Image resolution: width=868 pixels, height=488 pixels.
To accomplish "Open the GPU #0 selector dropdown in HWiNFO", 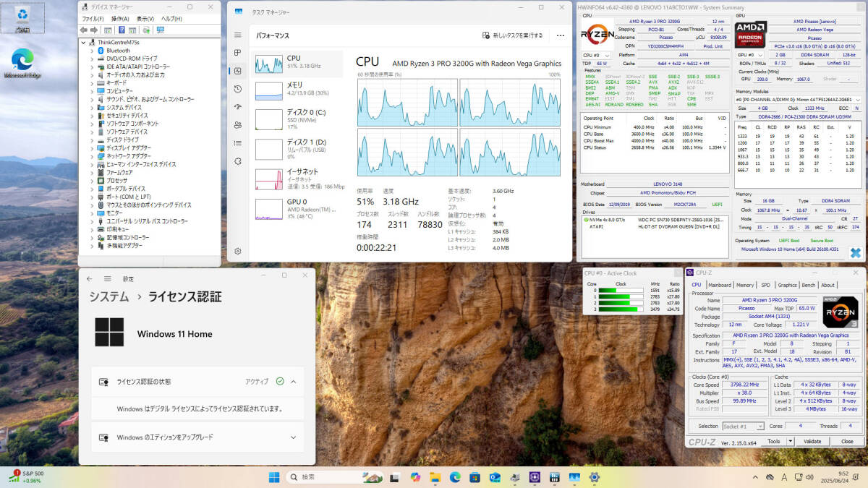I will (749, 55).
